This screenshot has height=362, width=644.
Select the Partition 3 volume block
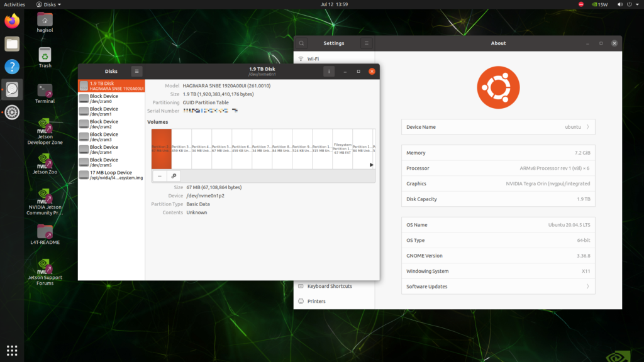(x=182, y=149)
